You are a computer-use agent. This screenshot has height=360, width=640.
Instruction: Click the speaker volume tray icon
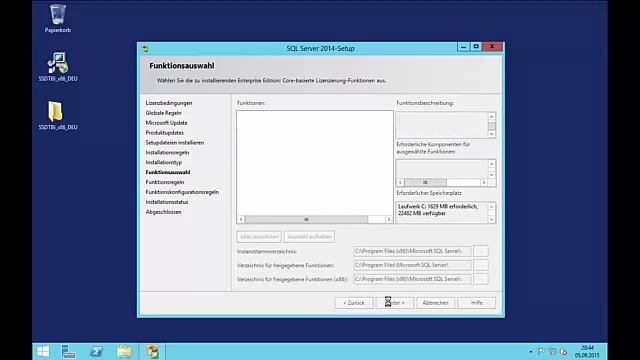pyautogui.click(x=564, y=351)
